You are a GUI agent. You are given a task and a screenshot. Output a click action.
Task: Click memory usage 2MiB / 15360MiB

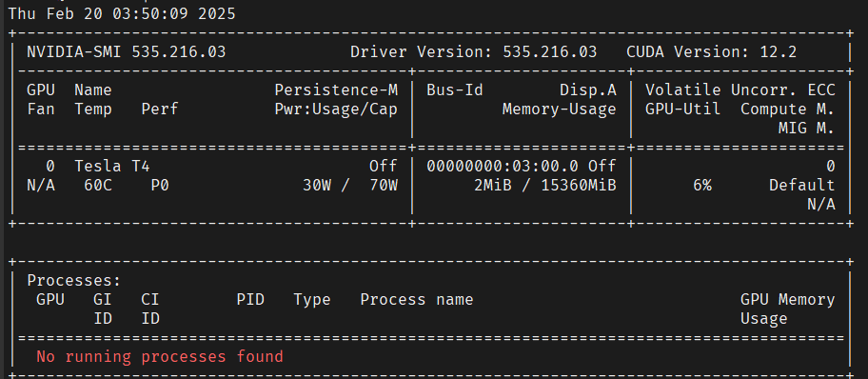545,185
